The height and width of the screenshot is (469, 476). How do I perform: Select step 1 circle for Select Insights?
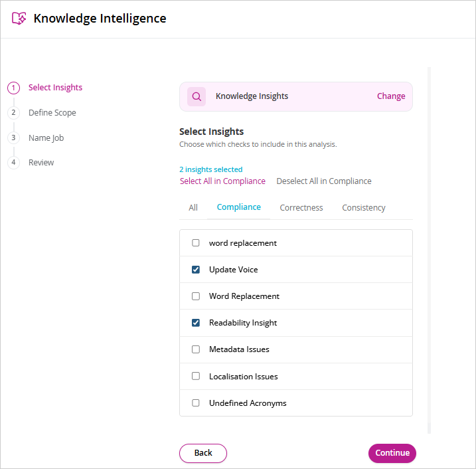click(13, 88)
